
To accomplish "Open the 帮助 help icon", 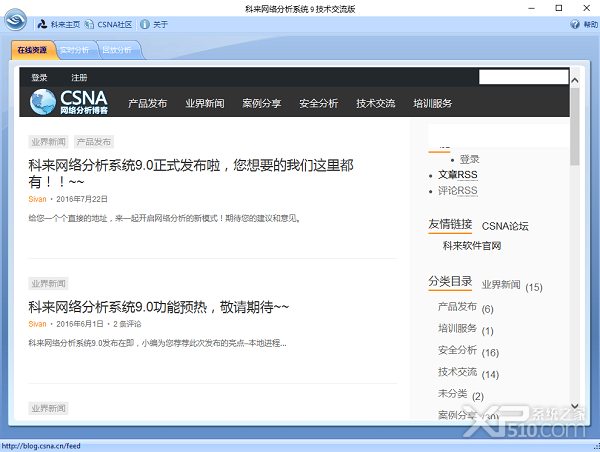I will 575,24.
